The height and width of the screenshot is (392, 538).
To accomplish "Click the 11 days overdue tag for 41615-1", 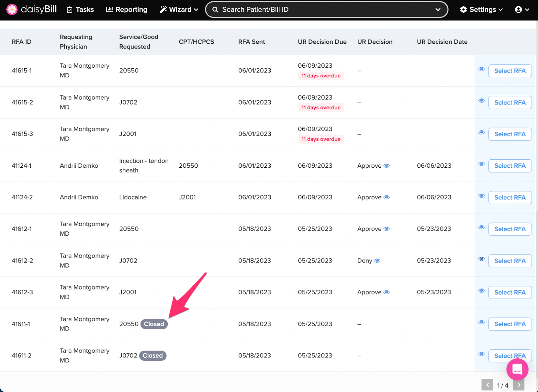I will 321,76.
